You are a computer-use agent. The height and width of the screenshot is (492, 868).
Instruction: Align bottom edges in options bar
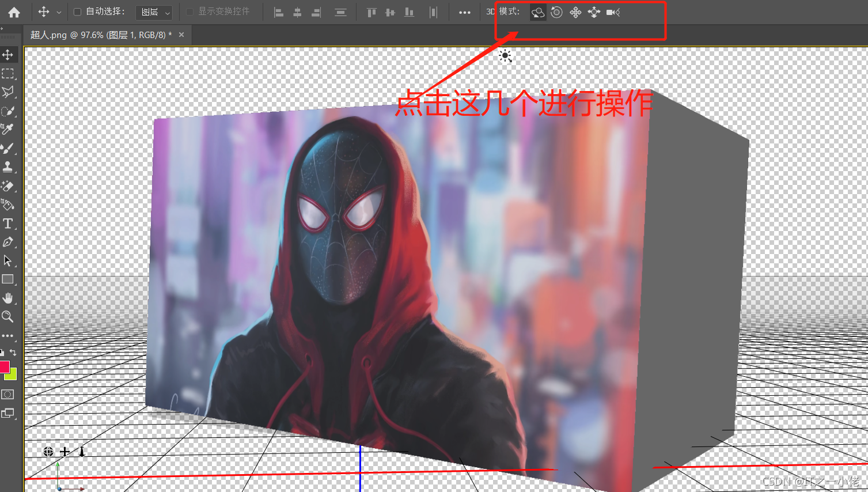[x=409, y=12]
